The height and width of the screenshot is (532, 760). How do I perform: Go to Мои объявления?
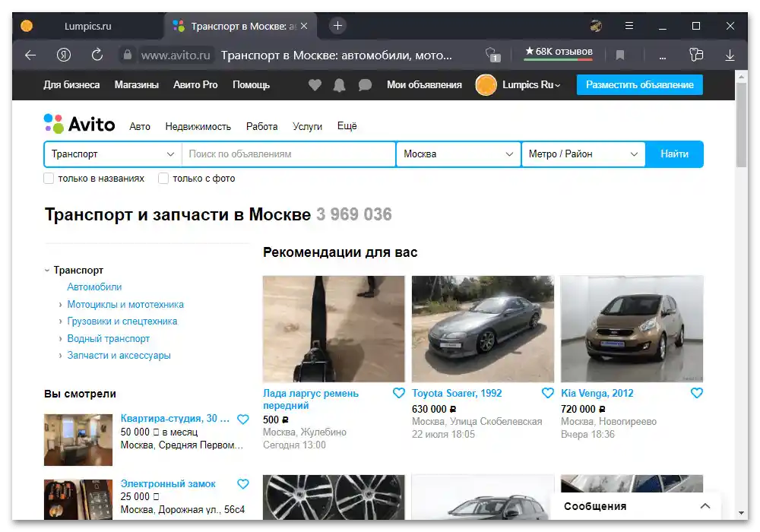point(424,85)
